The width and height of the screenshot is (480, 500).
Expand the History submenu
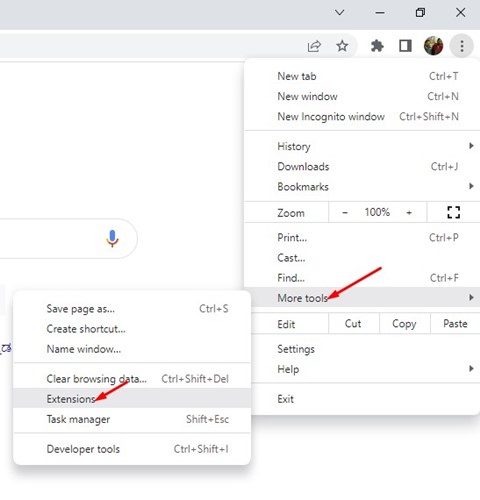coord(362,146)
